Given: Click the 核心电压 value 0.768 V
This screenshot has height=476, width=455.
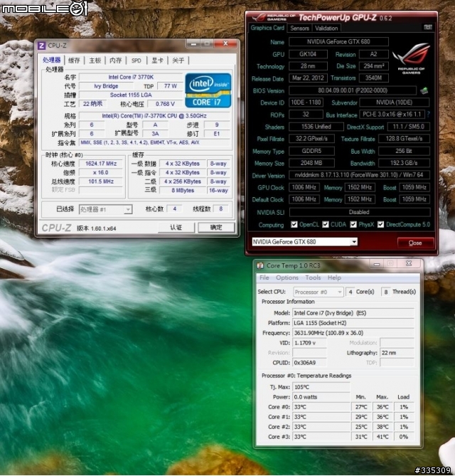Looking at the screenshot, I should click(166, 104).
